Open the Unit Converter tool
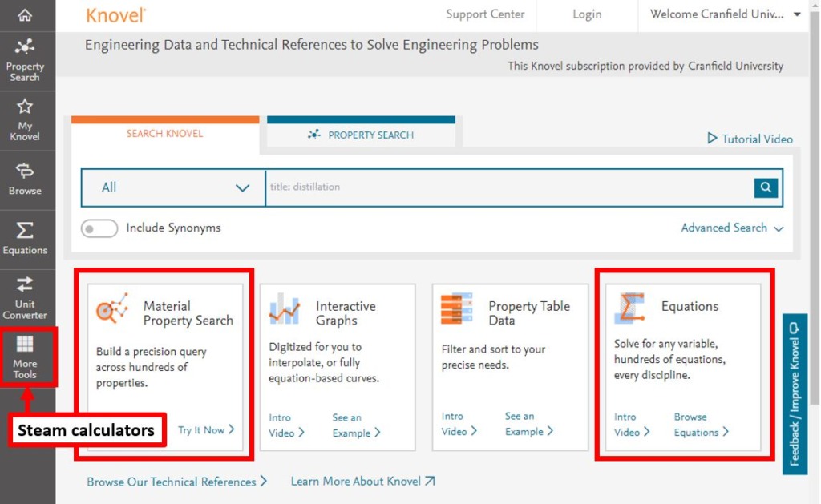 [25, 296]
